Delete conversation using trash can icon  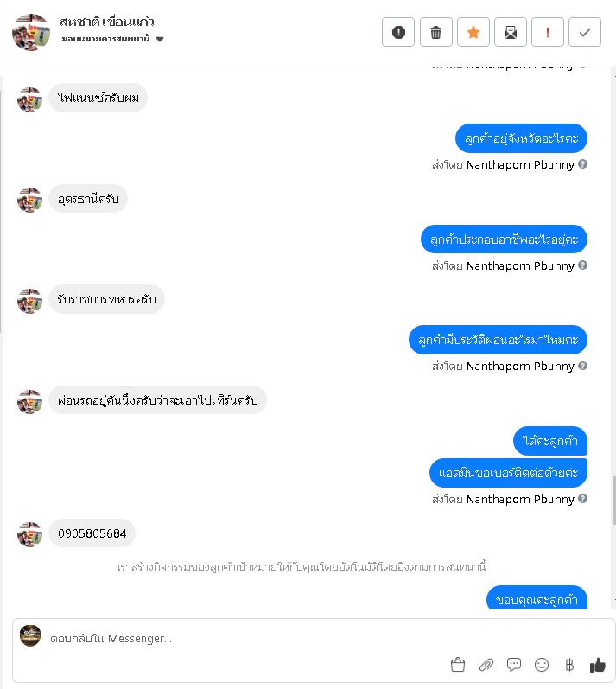pos(435,32)
